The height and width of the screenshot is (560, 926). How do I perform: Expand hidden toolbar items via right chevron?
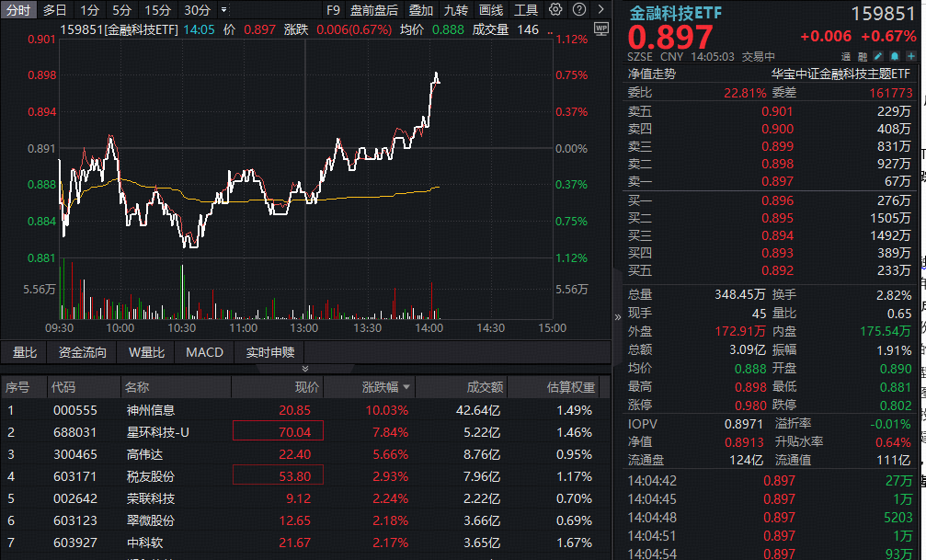tap(600, 9)
